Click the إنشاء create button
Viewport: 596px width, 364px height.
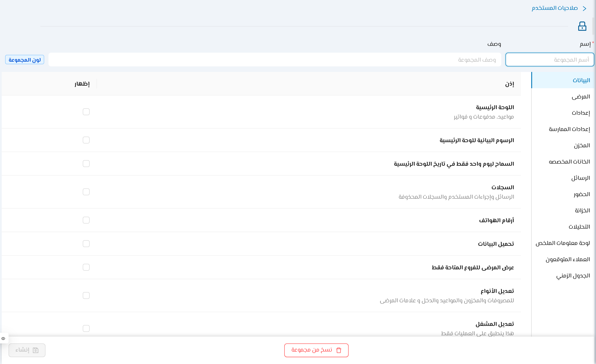[27, 350]
